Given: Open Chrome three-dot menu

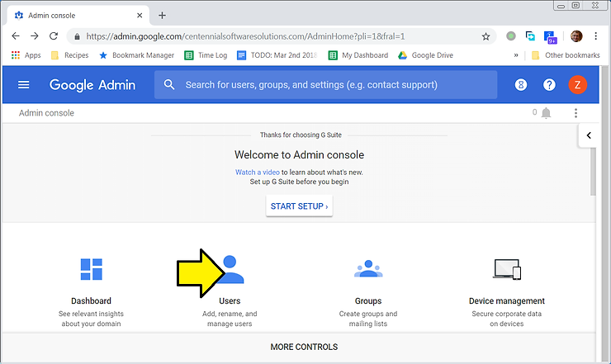Looking at the screenshot, I should coord(596,36).
